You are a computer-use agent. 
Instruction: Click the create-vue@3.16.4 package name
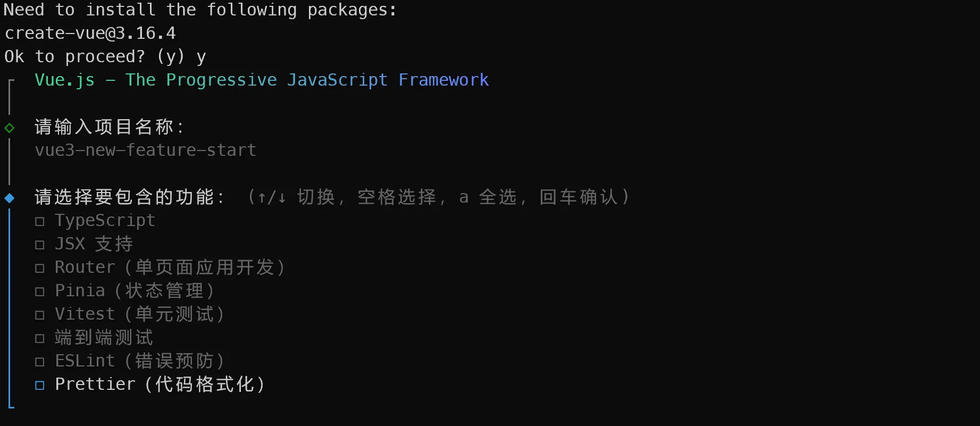click(90, 34)
